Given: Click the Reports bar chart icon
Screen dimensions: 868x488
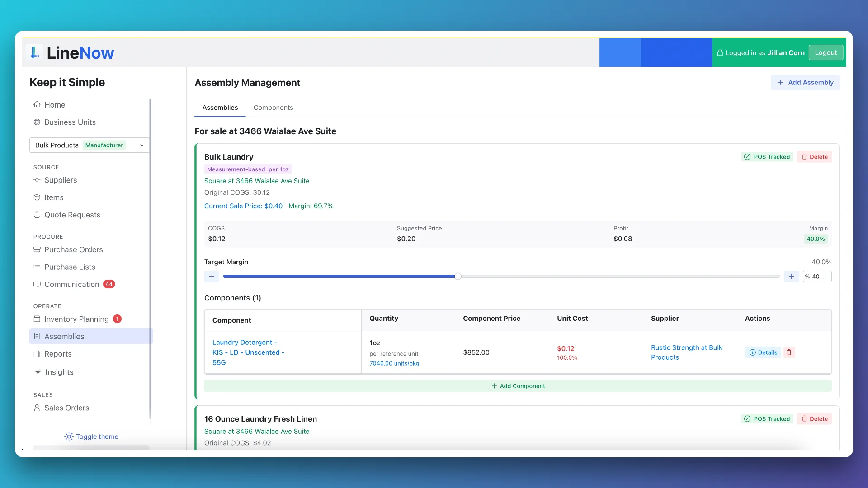Looking at the screenshot, I should point(37,354).
